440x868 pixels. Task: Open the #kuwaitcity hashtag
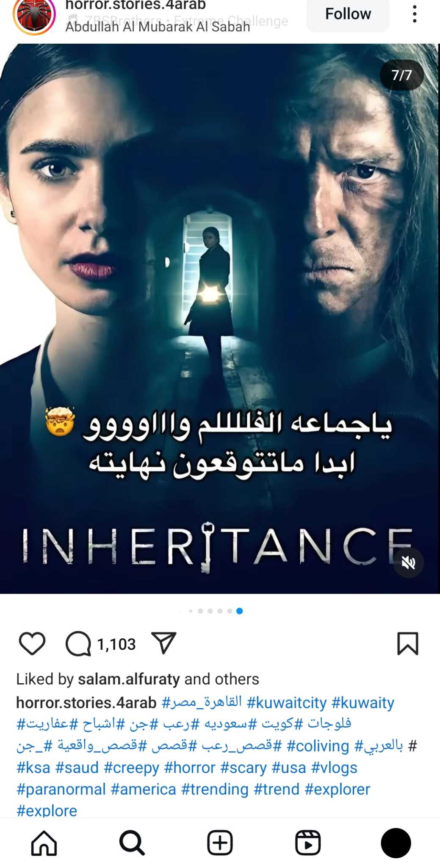point(287,703)
